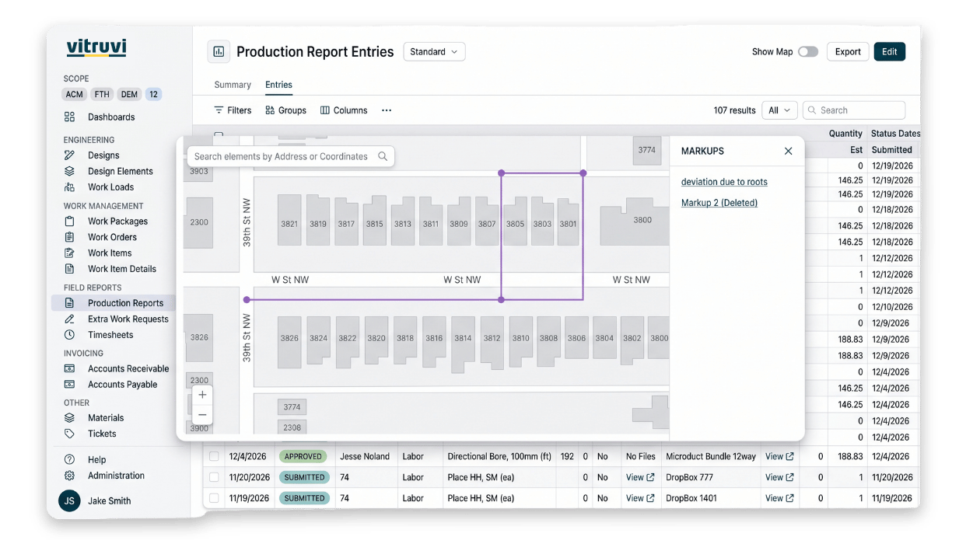Click the Timesheets clock icon
The height and width of the screenshot is (544, 980).
(x=70, y=335)
